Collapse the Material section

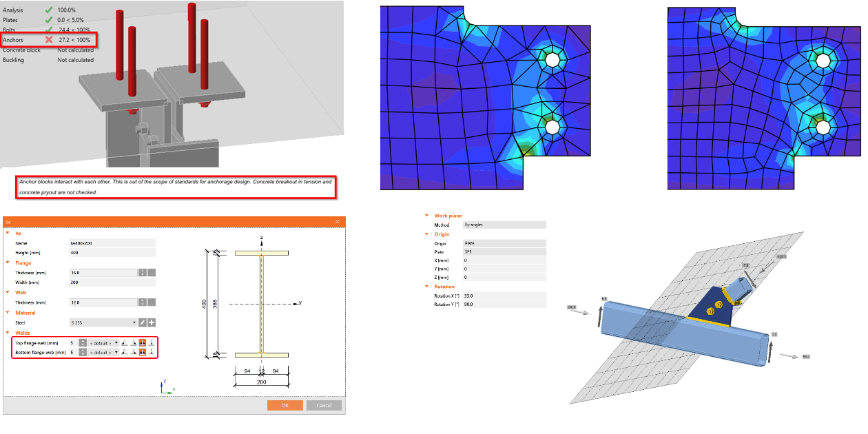pos(8,312)
